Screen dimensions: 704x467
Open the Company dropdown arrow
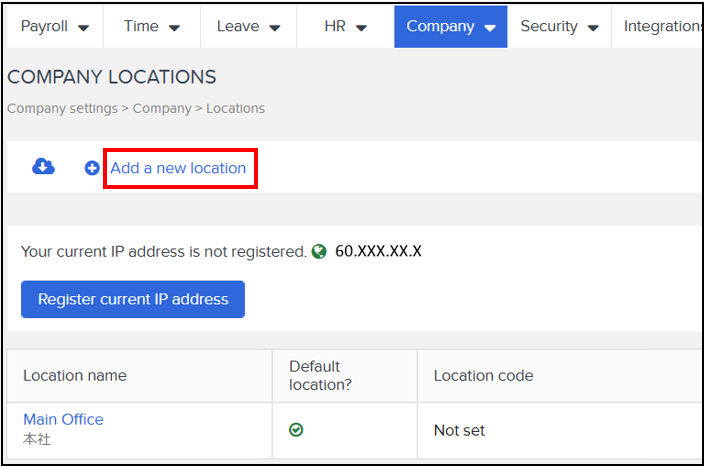[x=490, y=28]
